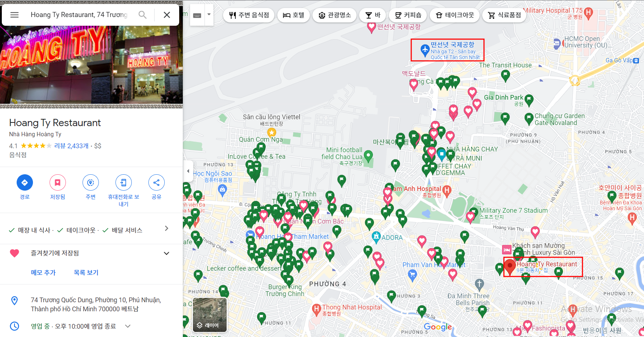The image size is (644, 337).
Task: Click the HCMC Open University marker
Action: pos(557,44)
